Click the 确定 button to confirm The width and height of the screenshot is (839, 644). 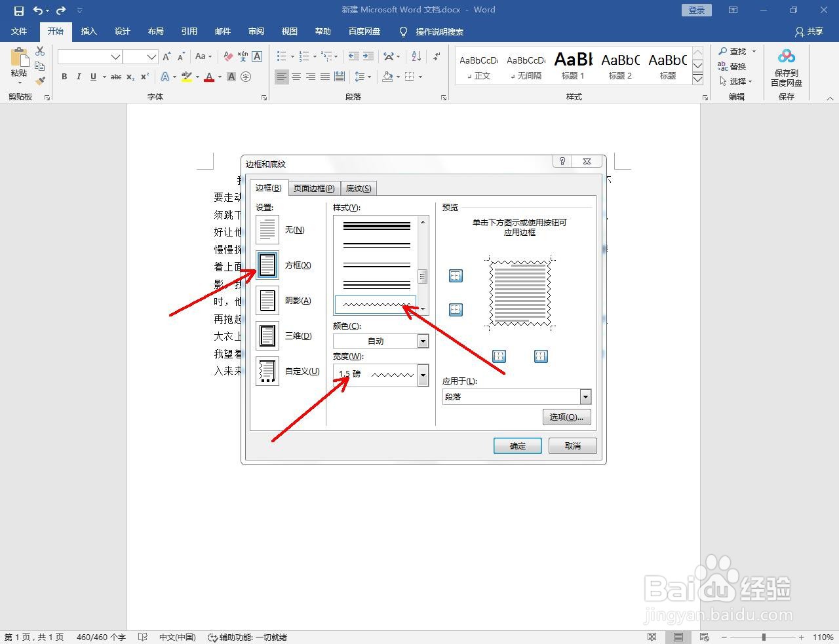tap(517, 445)
